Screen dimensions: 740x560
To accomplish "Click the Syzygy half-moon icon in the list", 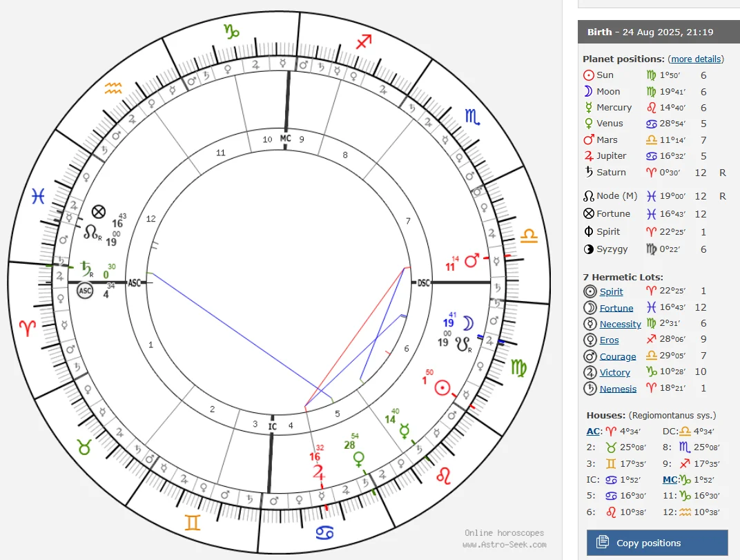I will (589, 249).
